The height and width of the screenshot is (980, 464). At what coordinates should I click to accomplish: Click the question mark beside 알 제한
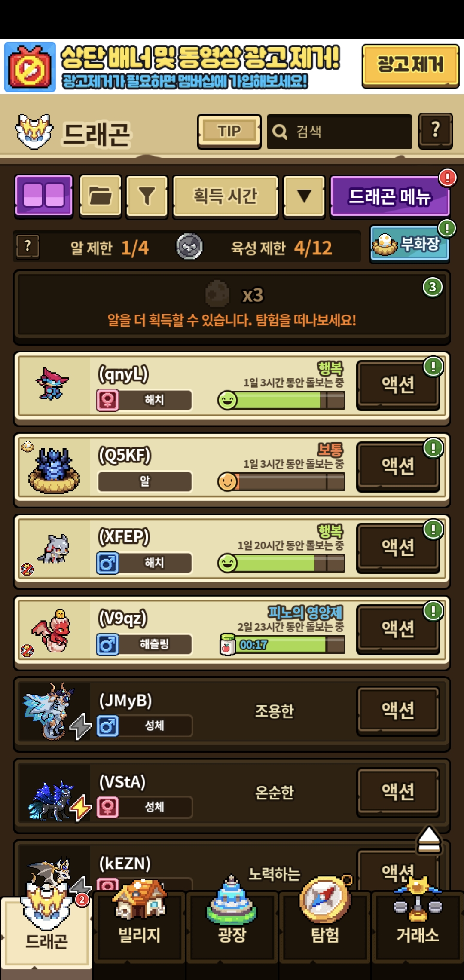(28, 247)
